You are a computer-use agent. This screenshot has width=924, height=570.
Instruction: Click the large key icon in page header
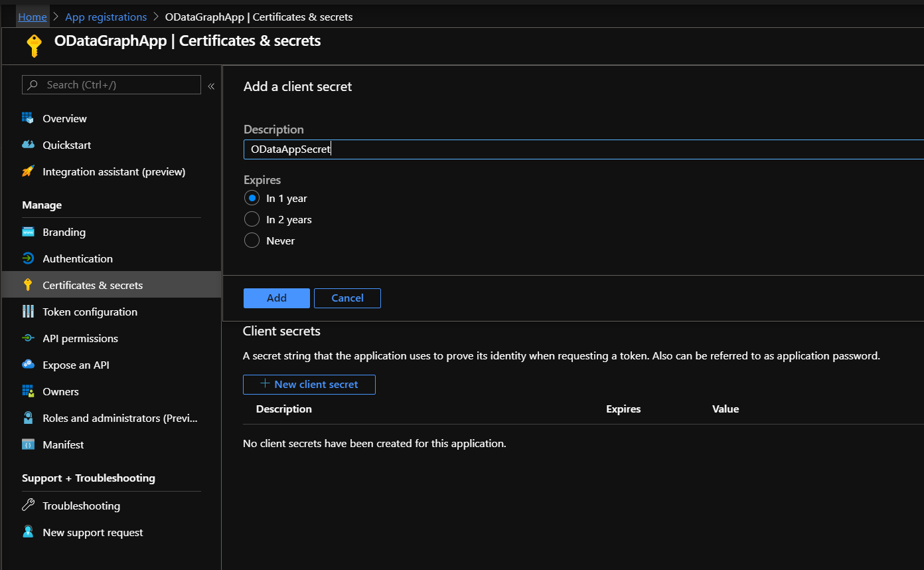point(34,45)
